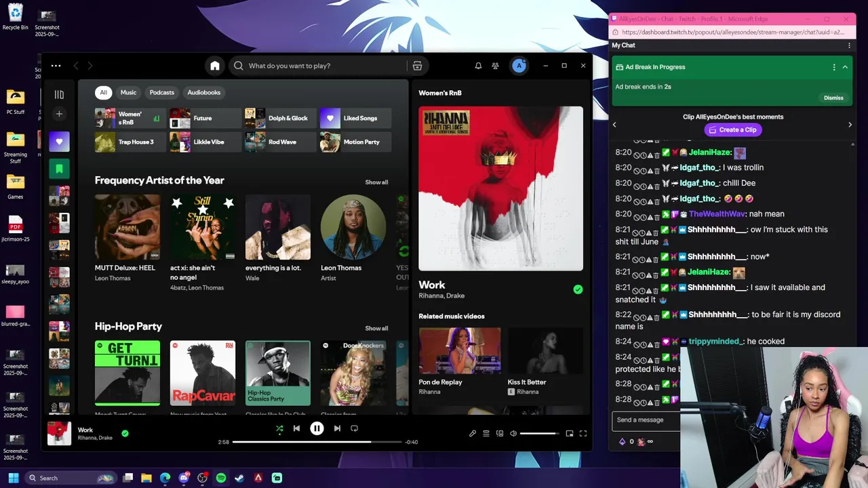Open the profile avatar menu in Spotify
868x488 pixels.
click(519, 66)
